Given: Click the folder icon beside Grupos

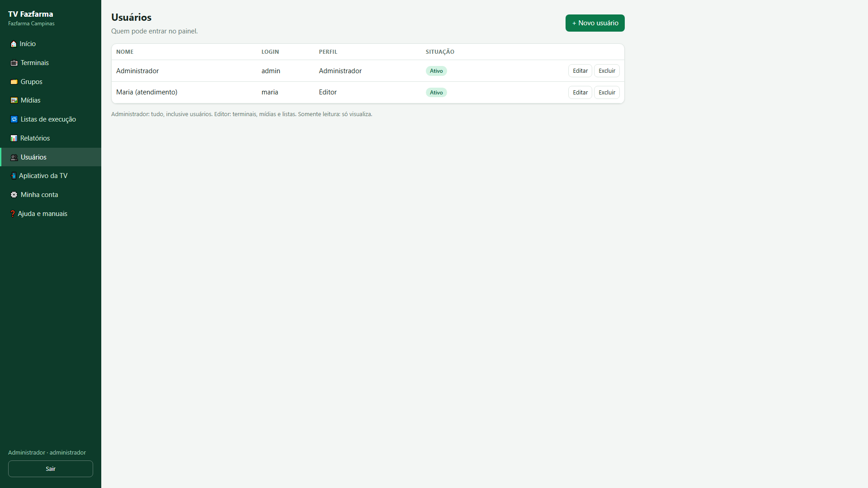Looking at the screenshot, I should pos(14,82).
